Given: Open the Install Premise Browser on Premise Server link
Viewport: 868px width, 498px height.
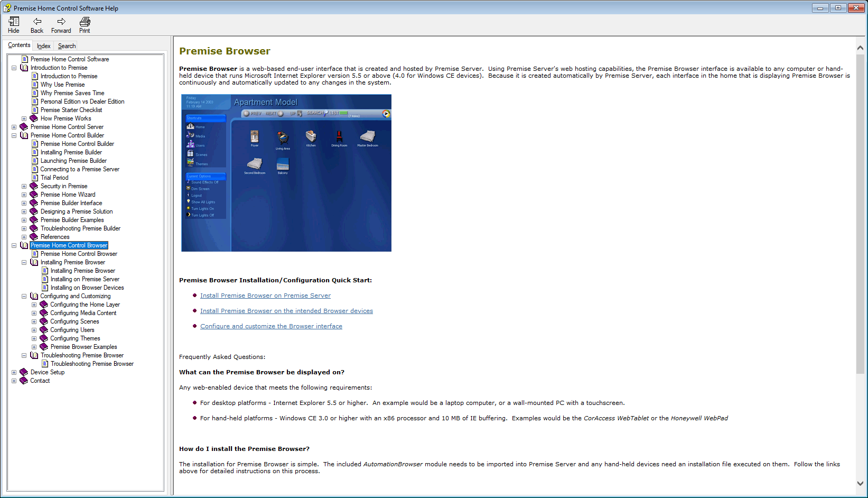Looking at the screenshot, I should [x=265, y=296].
